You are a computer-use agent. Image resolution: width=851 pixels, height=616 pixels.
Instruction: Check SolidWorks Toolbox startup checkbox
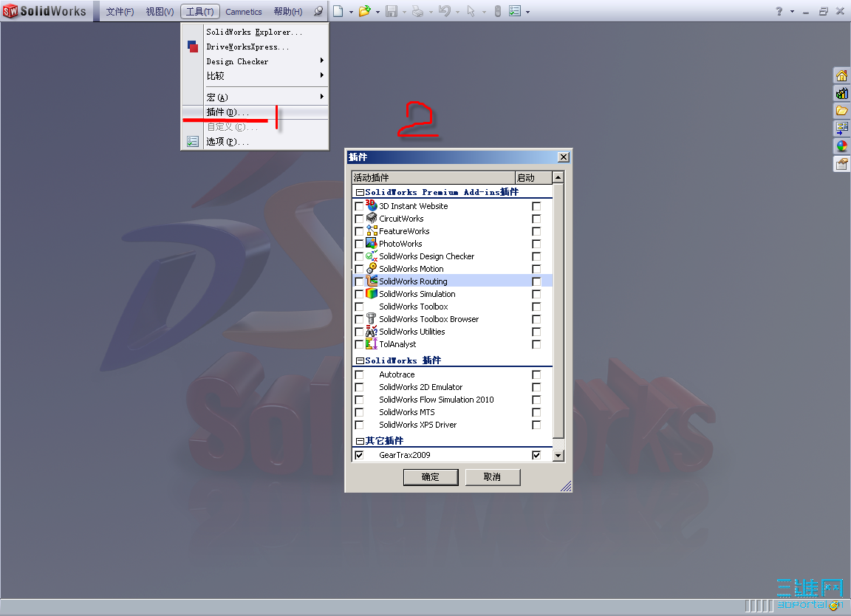(536, 307)
